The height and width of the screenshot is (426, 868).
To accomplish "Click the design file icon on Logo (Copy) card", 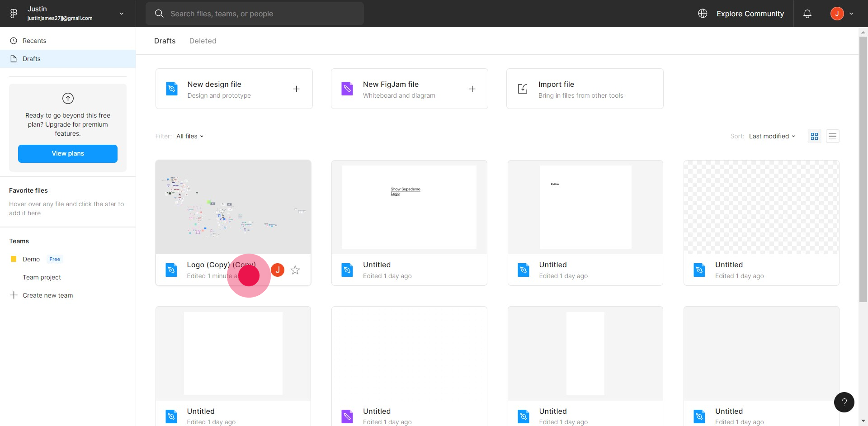I will point(171,270).
